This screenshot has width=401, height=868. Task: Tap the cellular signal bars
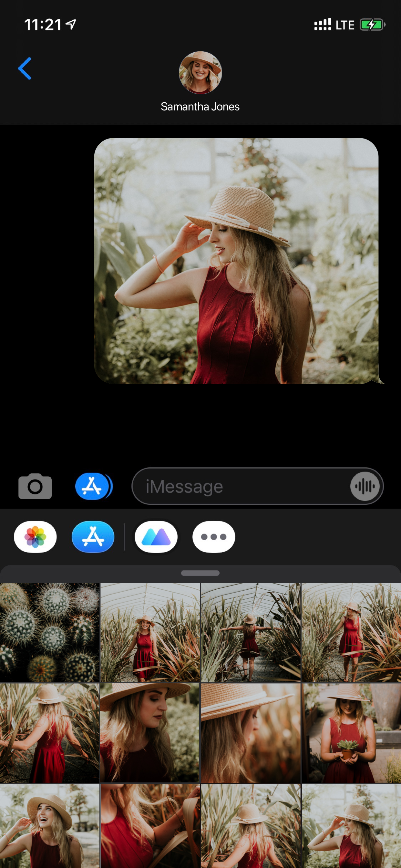click(323, 24)
